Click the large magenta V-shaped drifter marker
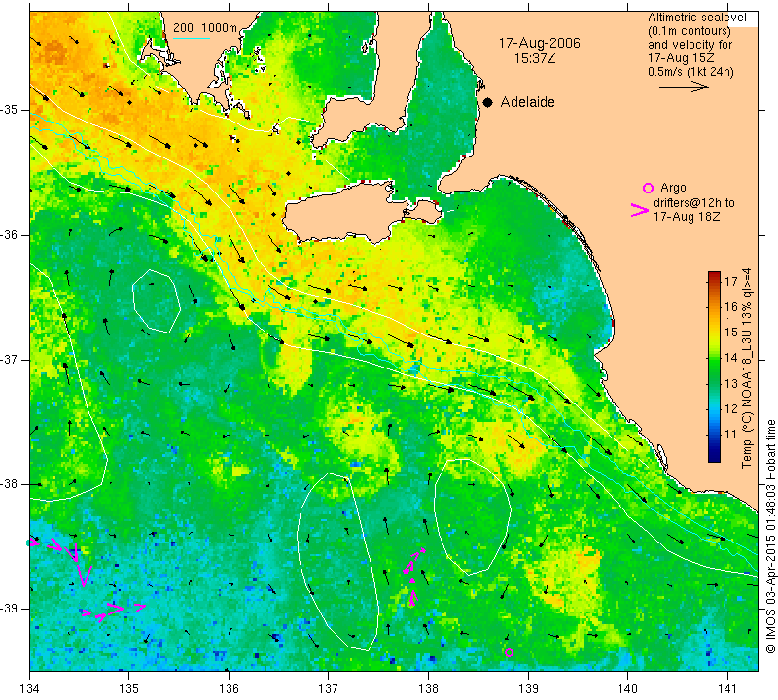This screenshot has height=700, width=778. click(84, 574)
